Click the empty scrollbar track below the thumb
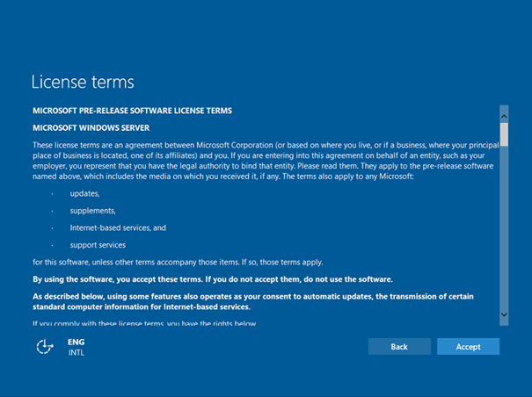 coord(504,228)
